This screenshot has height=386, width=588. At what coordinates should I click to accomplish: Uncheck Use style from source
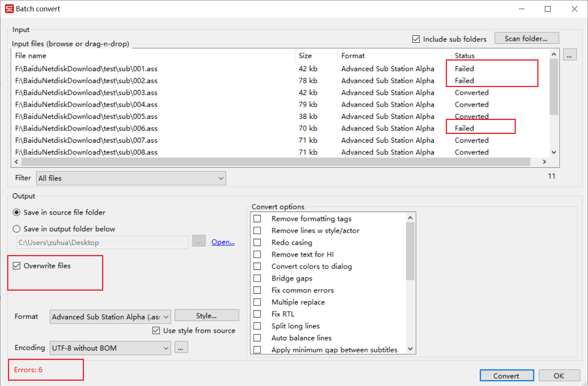(x=156, y=330)
